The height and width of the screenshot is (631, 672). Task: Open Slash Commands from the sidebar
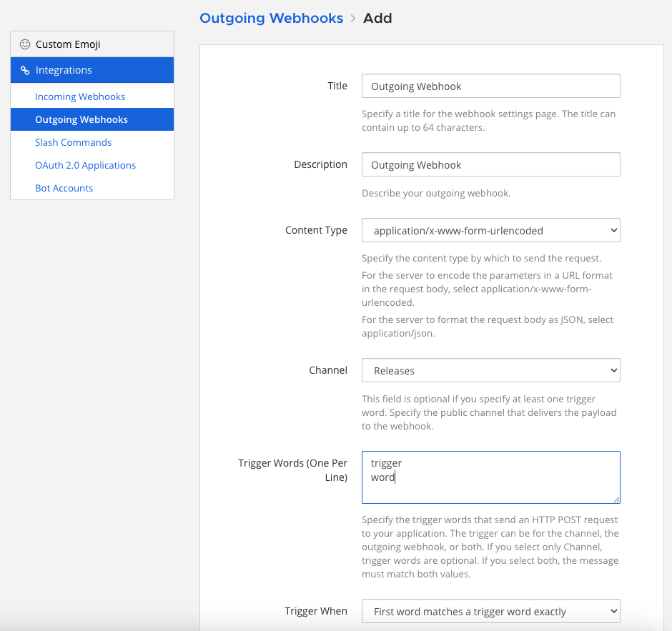pos(73,142)
